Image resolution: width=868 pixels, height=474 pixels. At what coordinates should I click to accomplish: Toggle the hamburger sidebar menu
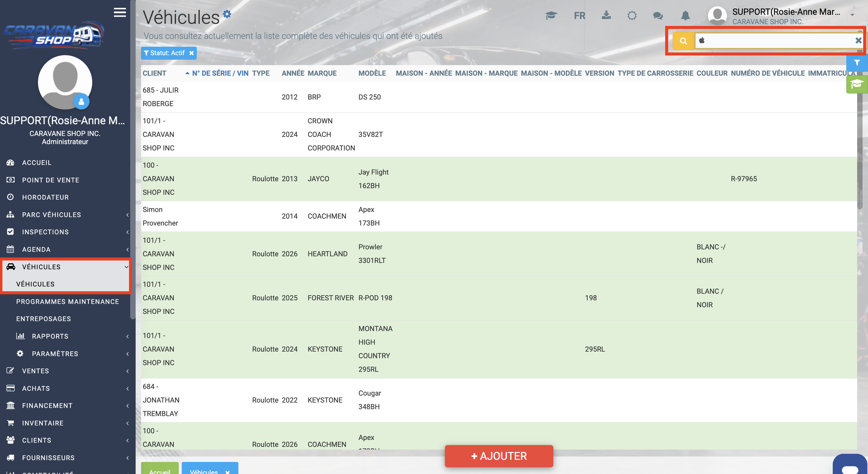[x=120, y=12]
